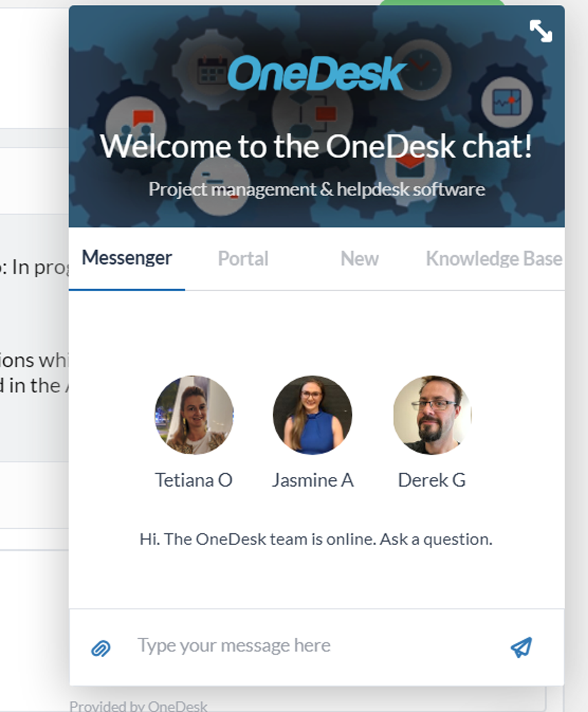
Task: Open the Portal tab
Action: [243, 259]
